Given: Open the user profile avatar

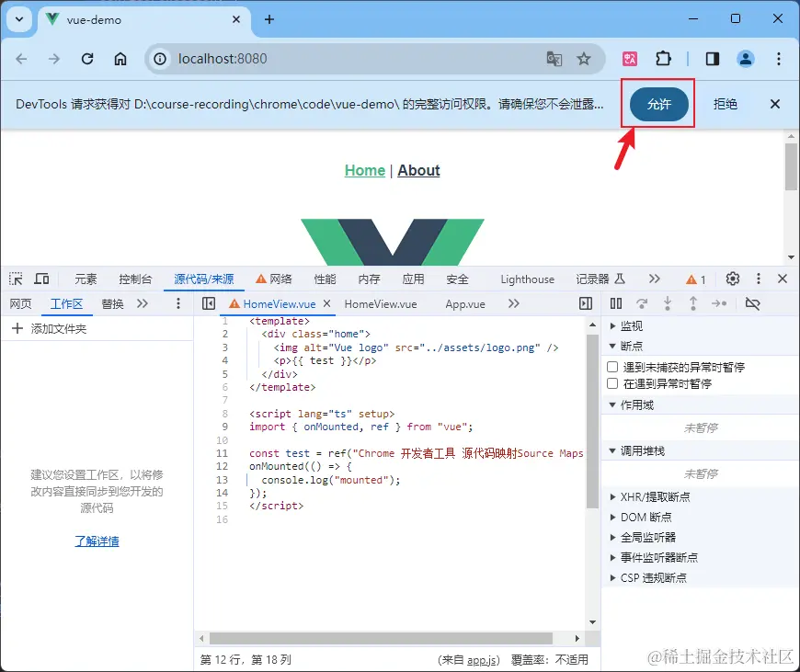Looking at the screenshot, I should 746,59.
